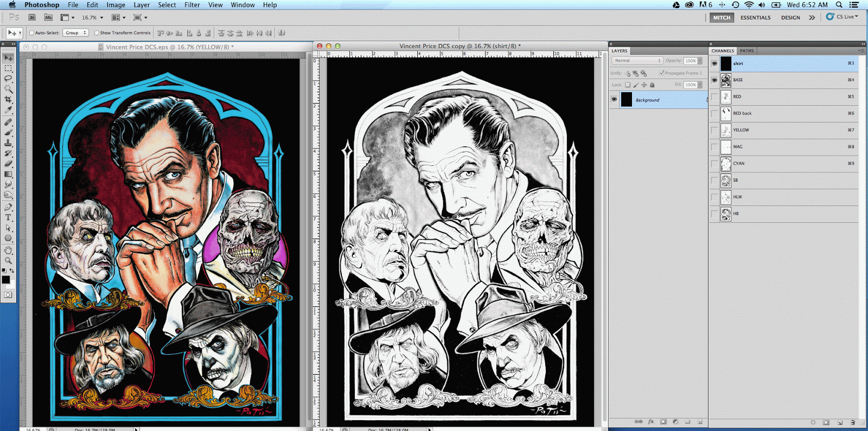Click the CHANNELS tab

click(723, 51)
